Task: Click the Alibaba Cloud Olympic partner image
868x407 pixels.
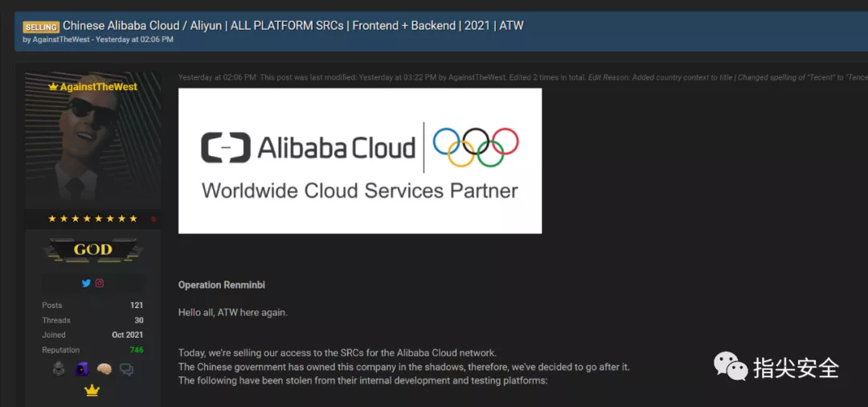Action: click(x=360, y=161)
